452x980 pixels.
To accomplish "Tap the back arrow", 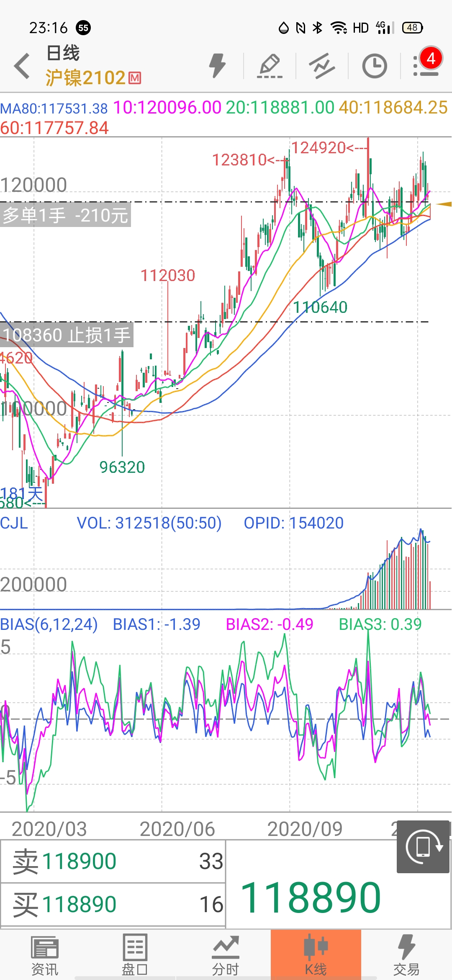I will (22, 66).
